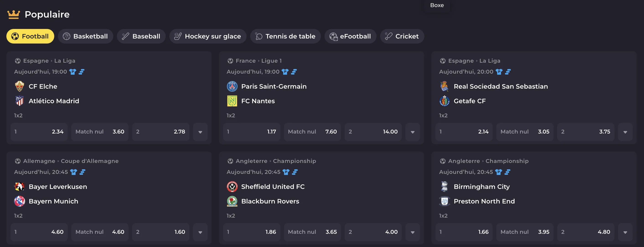Click the Getafe CF club crest

point(444,101)
